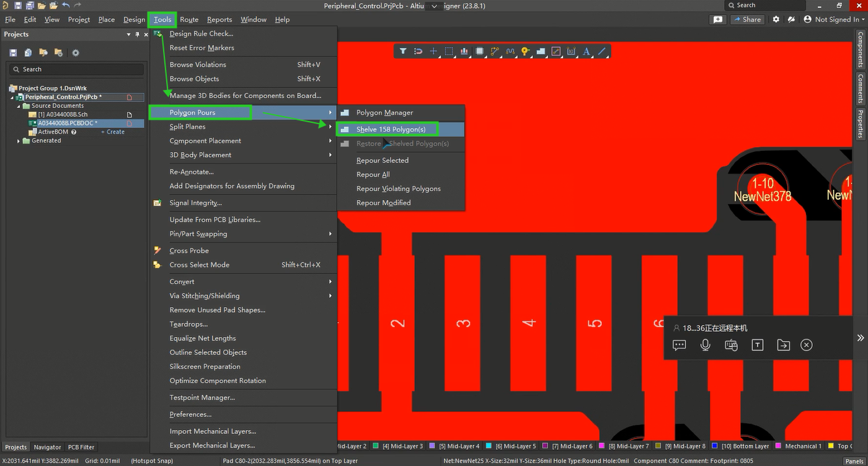Click the Bottom Layer blue color swatch
This screenshot has height=466, width=868.
pos(715,446)
